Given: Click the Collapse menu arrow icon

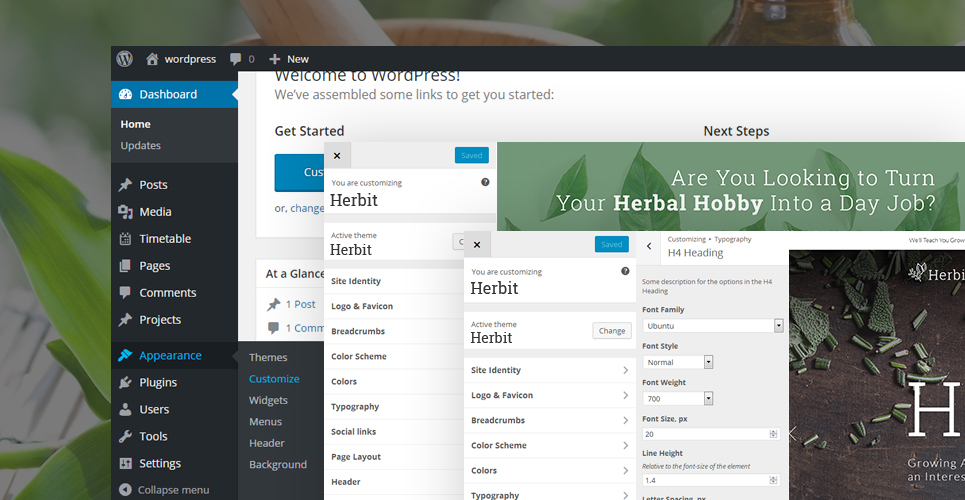Looking at the screenshot, I should 125,490.
